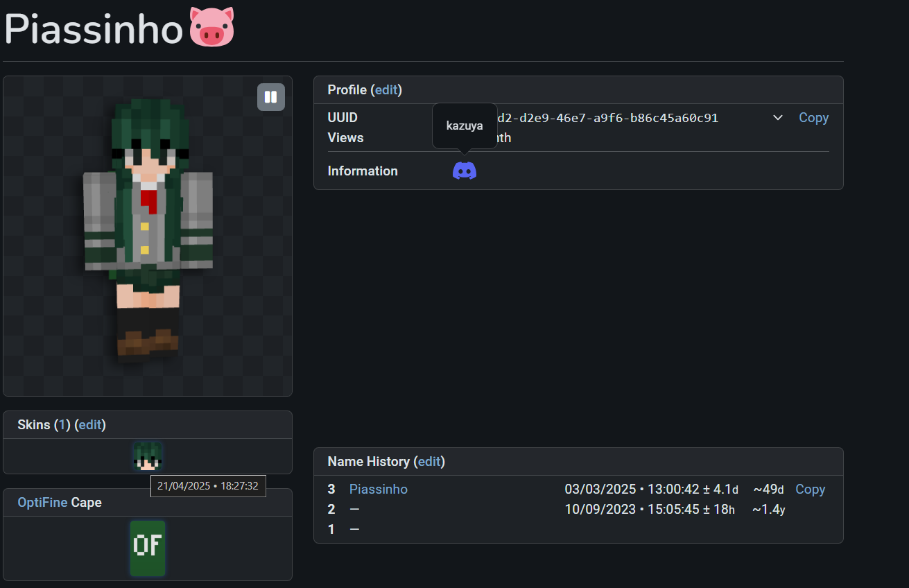The height and width of the screenshot is (588, 909).
Task: Open the Profile edit link
Action: click(386, 89)
